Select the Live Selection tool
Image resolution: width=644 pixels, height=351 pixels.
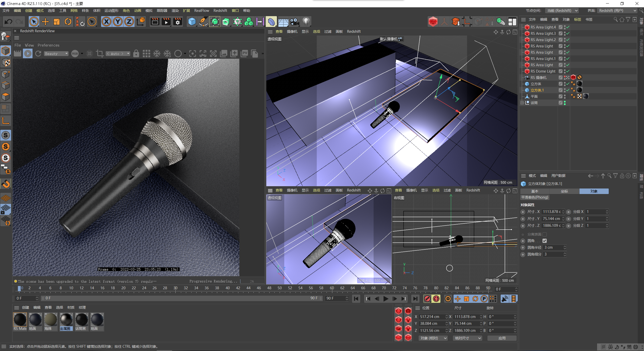[x=34, y=21]
